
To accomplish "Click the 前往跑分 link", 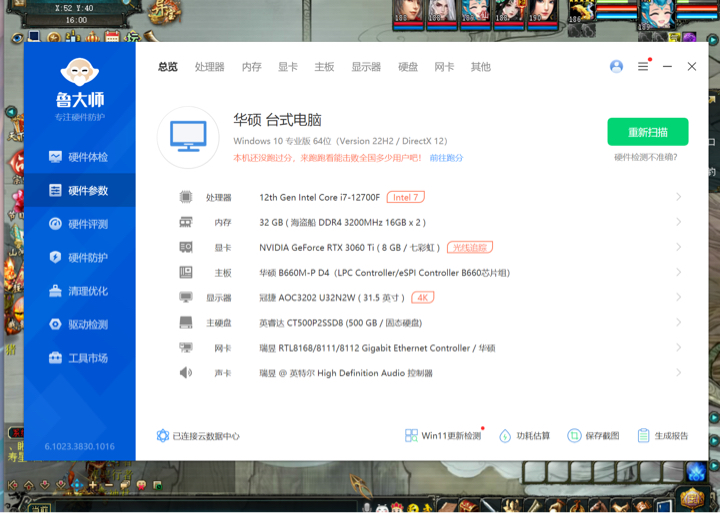I will (x=446, y=158).
